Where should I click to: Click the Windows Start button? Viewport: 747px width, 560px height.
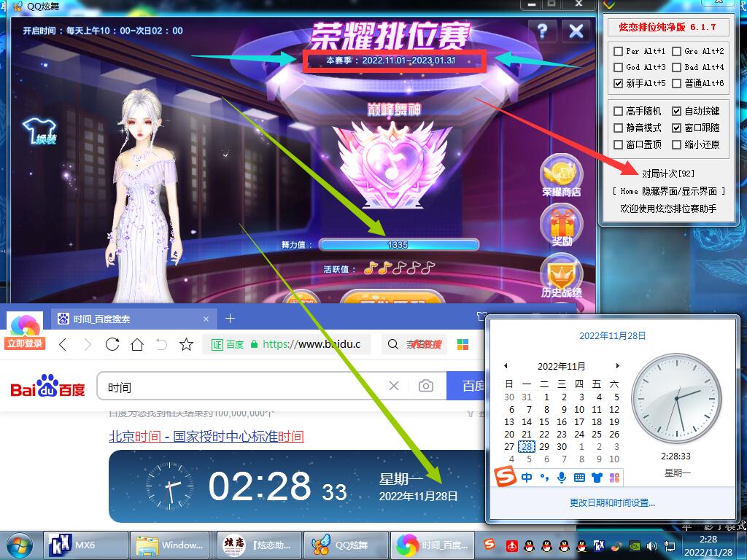tap(20, 545)
